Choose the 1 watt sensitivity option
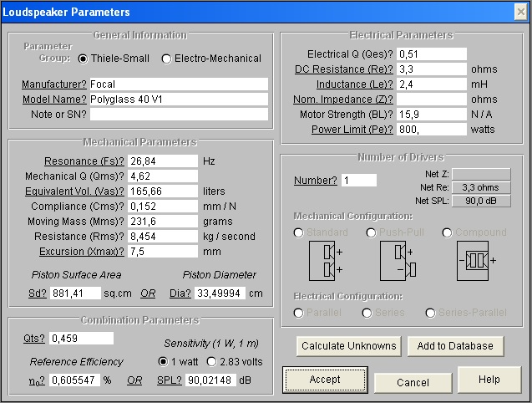532x403 pixels. click(163, 361)
